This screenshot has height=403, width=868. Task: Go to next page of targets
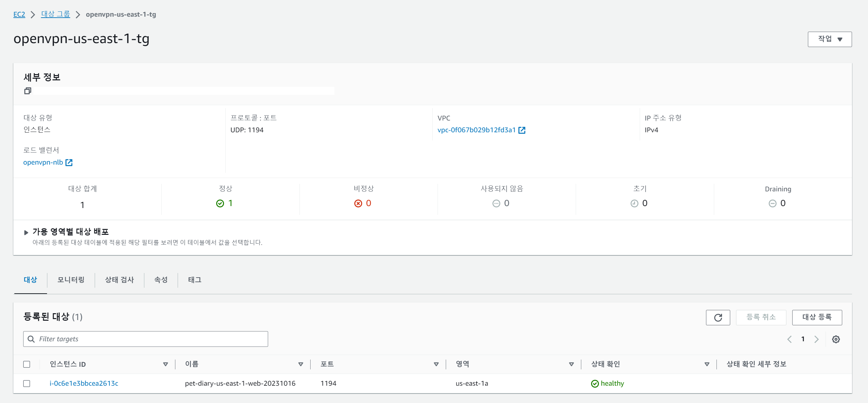pos(816,339)
